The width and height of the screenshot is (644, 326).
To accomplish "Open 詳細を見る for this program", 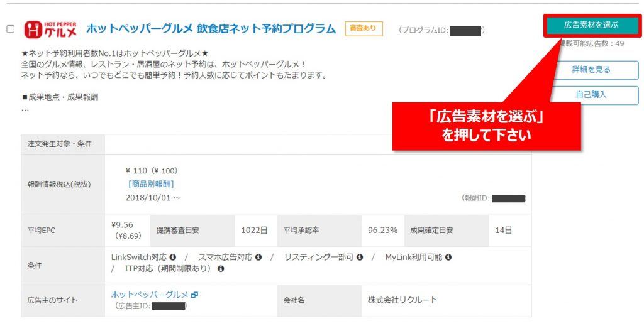I will [591, 70].
